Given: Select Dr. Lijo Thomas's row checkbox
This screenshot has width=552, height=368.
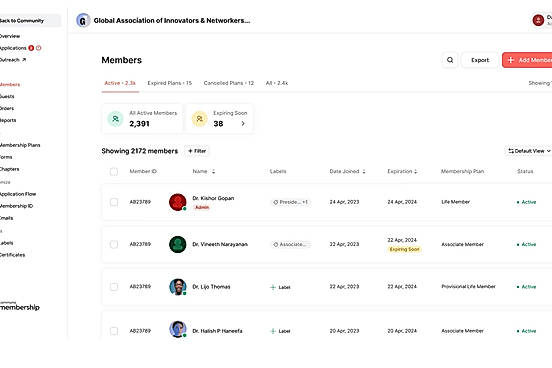Looking at the screenshot, I should point(114,287).
